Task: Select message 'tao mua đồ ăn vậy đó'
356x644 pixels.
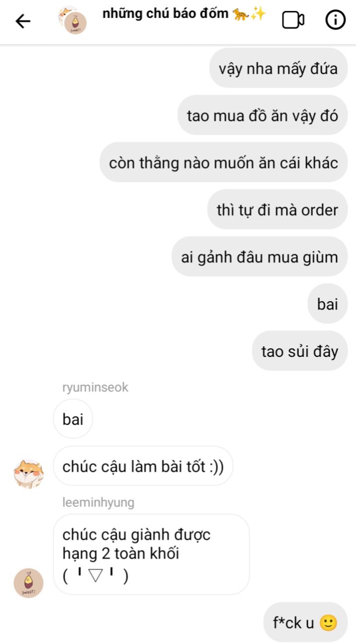Action: tap(263, 115)
